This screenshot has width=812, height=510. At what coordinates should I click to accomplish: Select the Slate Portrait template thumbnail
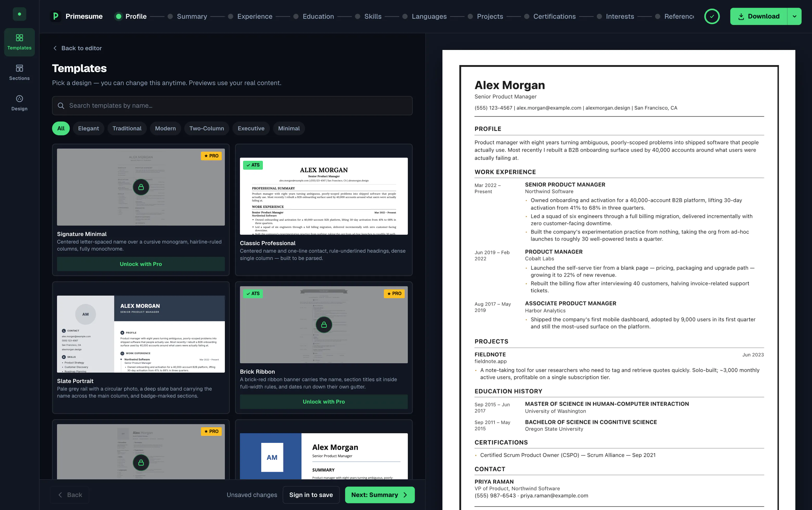tap(141, 334)
